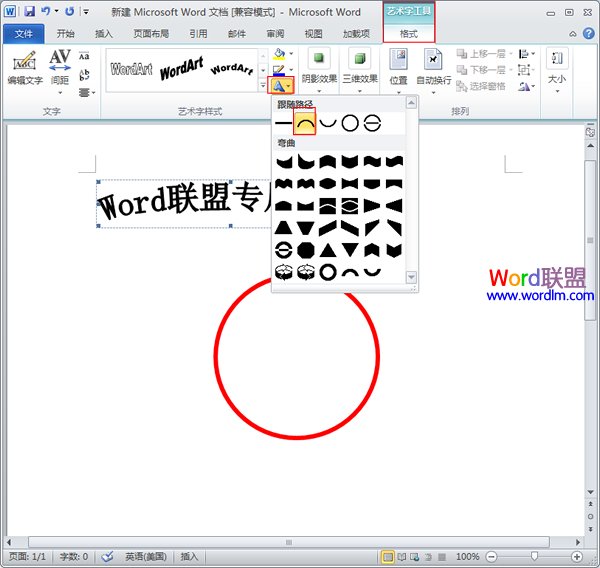
Task: Select the bold slanted WordArt style
Action: pyautogui.click(x=181, y=69)
